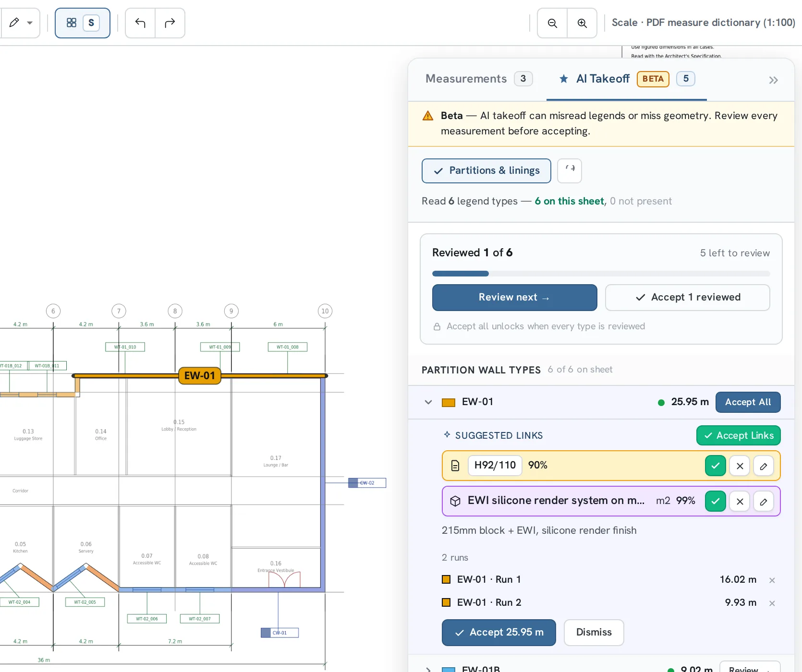The image size is (802, 672).
Task: Reject the H92/110 suggested link
Action: pos(740,466)
